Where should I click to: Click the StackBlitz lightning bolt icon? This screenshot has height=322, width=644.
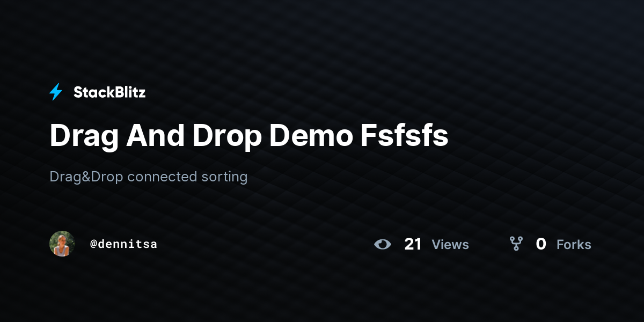[x=56, y=92]
